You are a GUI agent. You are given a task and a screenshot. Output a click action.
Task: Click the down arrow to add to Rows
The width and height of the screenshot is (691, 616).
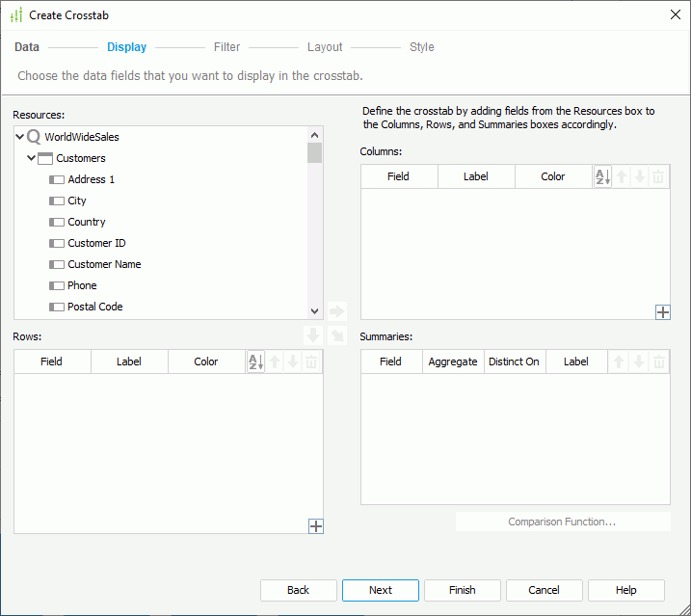[312, 335]
